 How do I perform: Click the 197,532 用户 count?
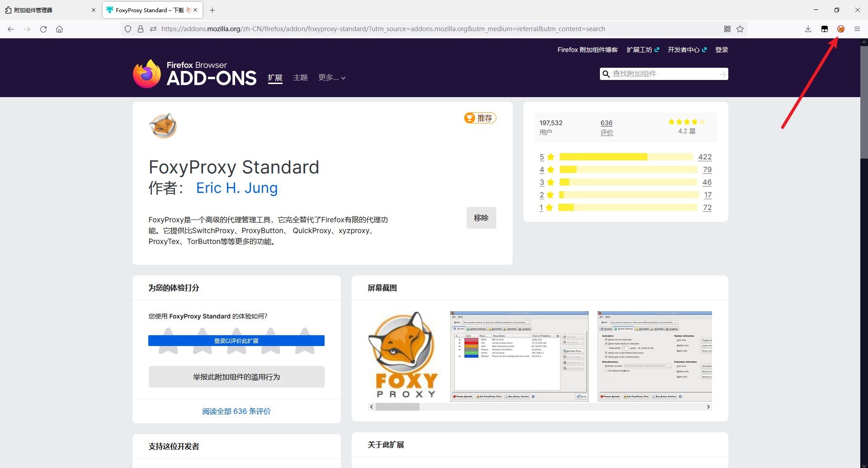pos(551,127)
